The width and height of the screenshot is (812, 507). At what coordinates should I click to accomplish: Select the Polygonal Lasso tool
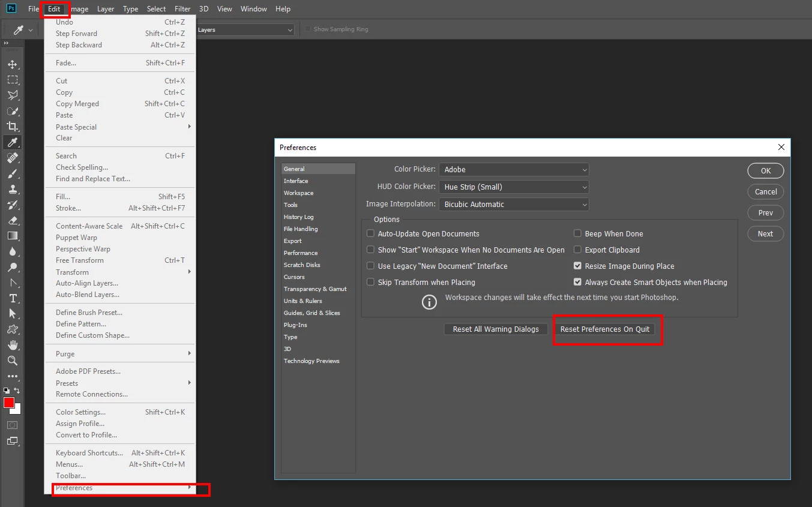(x=12, y=95)
